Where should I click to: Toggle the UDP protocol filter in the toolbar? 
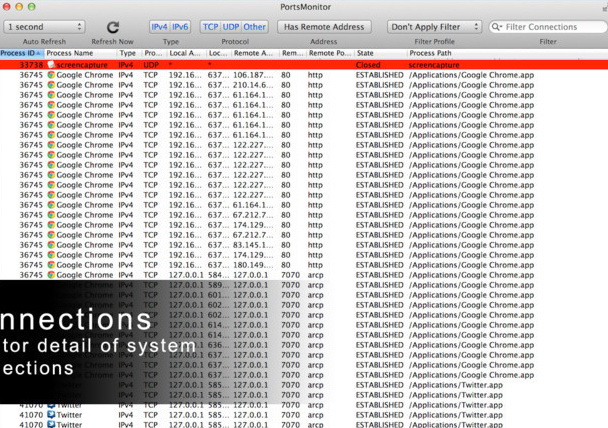[231, 27]
